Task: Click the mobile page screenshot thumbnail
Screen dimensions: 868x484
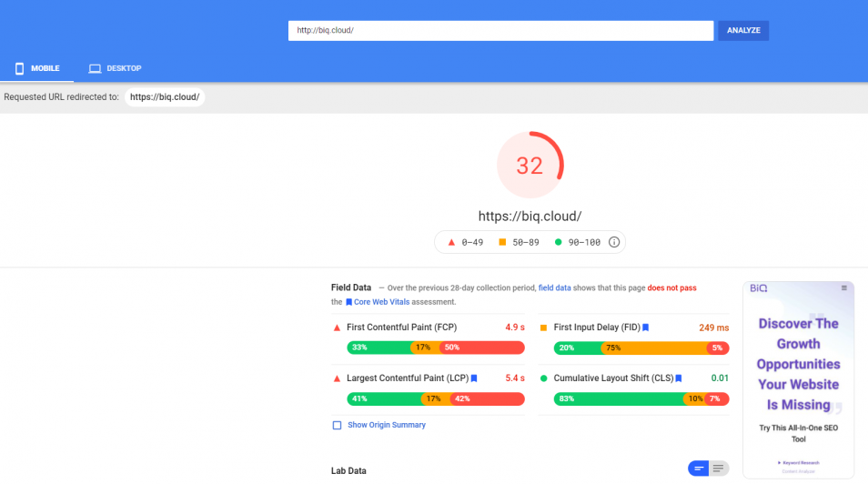Action: [x=798, y=380]
